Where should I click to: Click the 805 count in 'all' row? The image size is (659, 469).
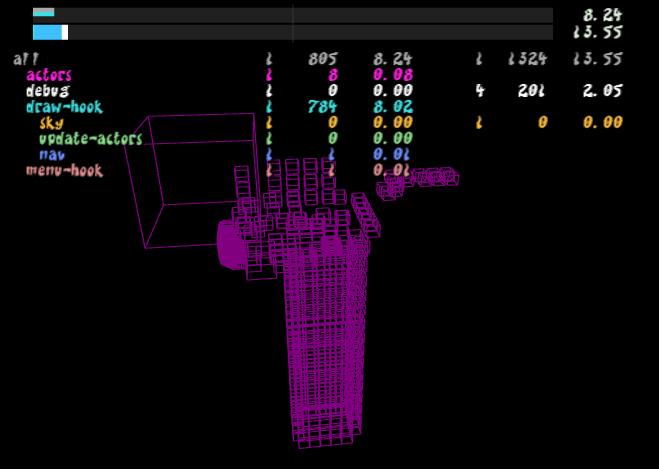tap(323, 59)
